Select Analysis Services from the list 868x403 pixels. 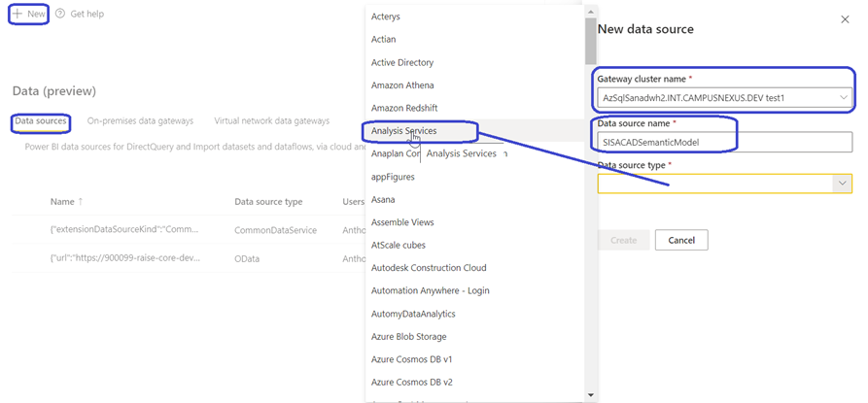[404, 130]
